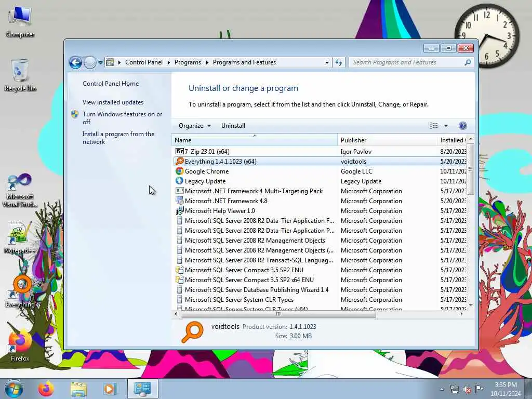Click the Uninstall toolbar button
Viewport: 532px width, 399px height.
click(233, 126)
